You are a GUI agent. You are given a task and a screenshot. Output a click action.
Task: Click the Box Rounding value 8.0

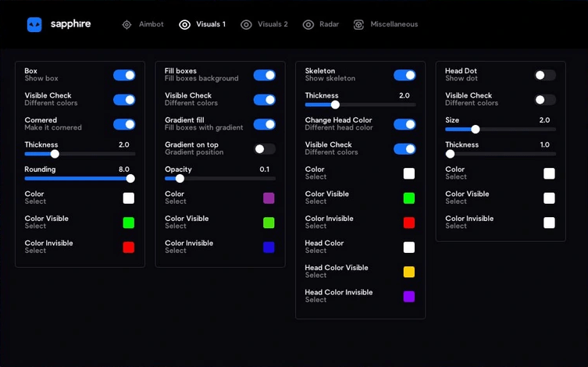(124, 169)
